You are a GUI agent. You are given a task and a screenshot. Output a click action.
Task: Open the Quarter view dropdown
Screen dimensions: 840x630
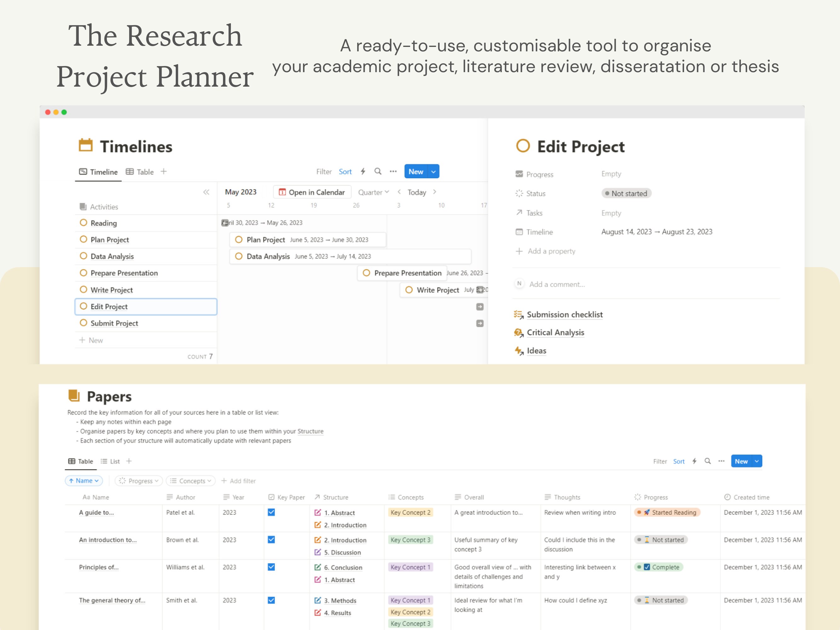coord(374,192)
